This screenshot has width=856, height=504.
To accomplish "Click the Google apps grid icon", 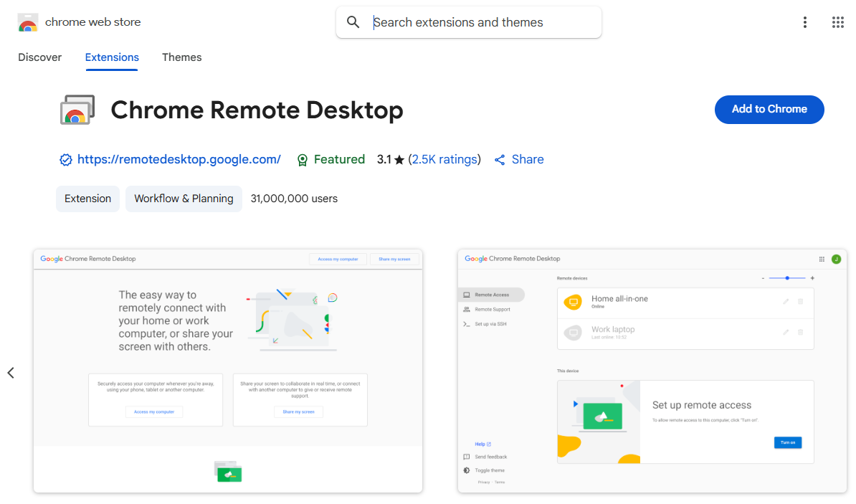I will 837,22.
